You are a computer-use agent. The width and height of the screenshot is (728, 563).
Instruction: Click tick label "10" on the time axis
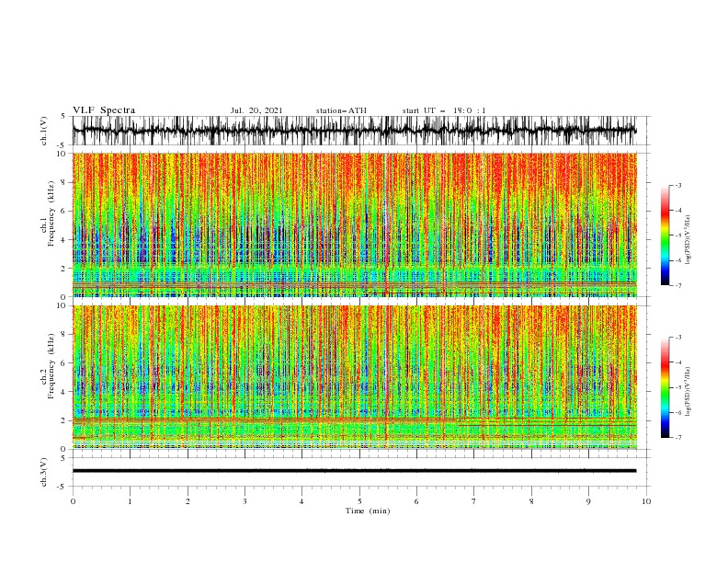(646, 501)
